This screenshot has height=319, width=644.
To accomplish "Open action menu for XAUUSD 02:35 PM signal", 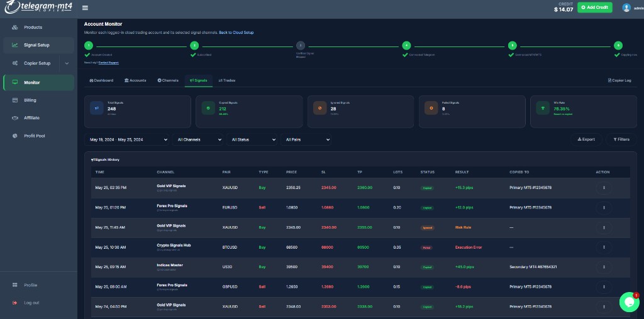I will [604, 188].
